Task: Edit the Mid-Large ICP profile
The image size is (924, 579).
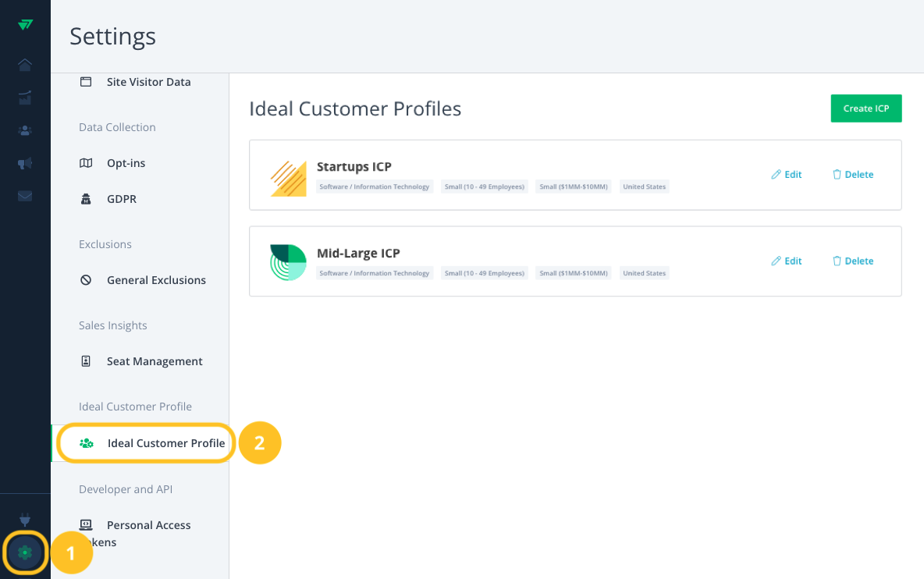Action: 787,261
